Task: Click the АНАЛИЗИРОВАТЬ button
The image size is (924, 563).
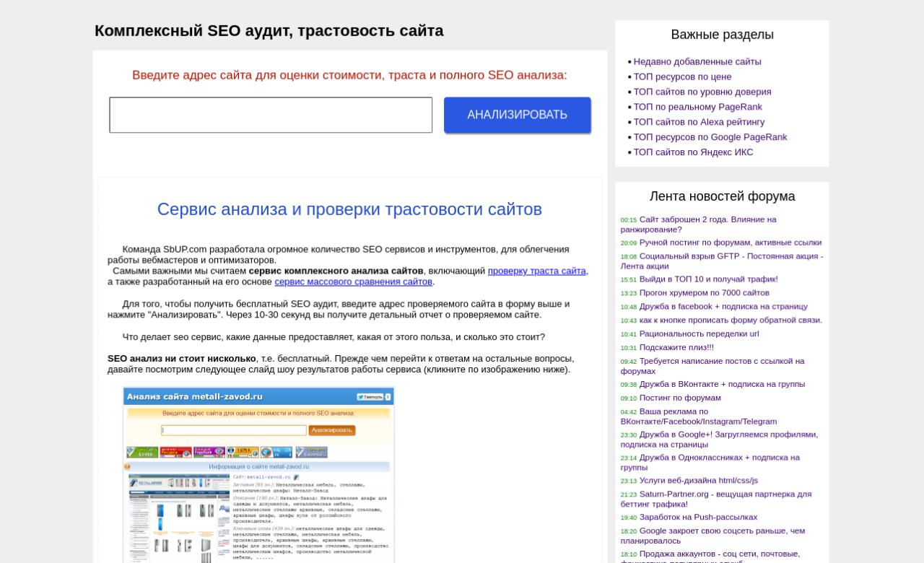Action: pyautogui.click(x=518, y=115)
